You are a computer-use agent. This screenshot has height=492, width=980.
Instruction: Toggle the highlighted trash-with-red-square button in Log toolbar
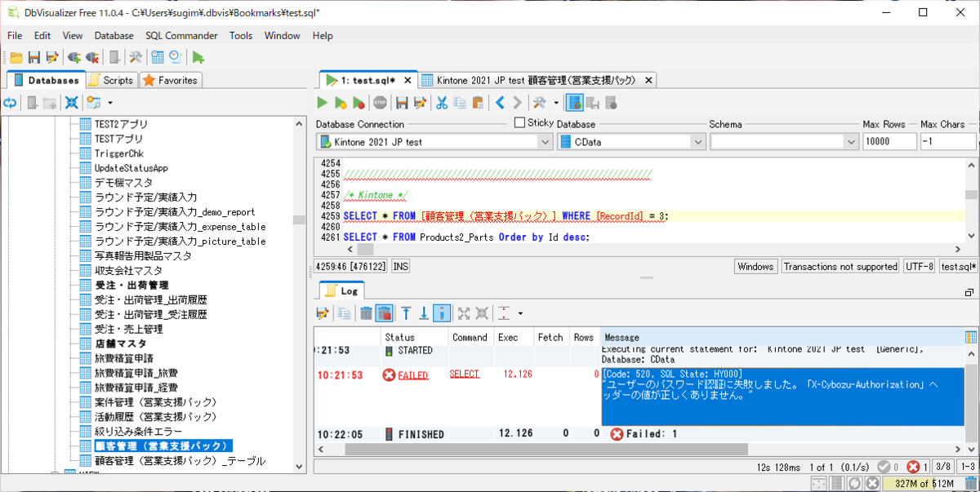(x=384, y=312)
